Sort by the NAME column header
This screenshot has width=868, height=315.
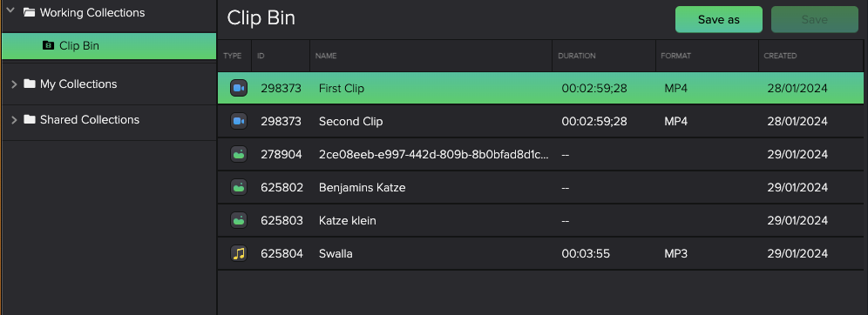pos(326,56)
